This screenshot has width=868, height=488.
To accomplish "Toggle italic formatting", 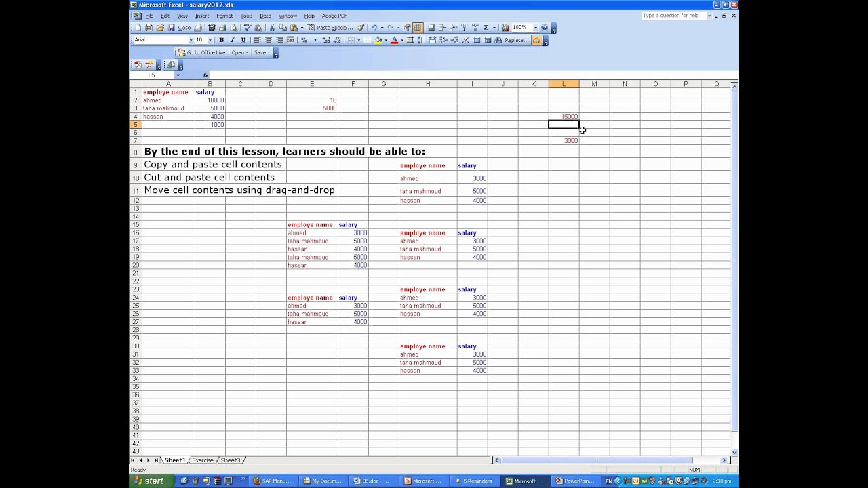I will (232, 40).
